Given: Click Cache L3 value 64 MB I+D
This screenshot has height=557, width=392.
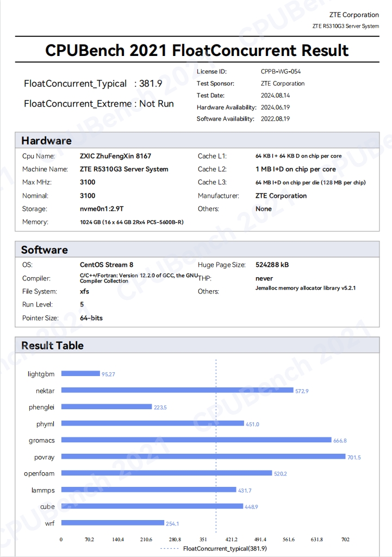Looking at the screenshot, I should 310,182.
